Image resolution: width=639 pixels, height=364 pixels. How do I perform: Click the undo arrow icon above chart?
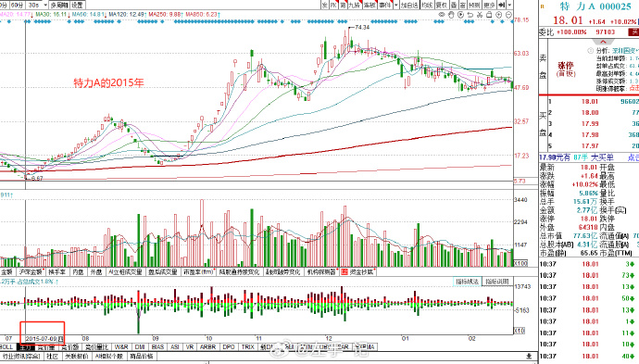470,15
